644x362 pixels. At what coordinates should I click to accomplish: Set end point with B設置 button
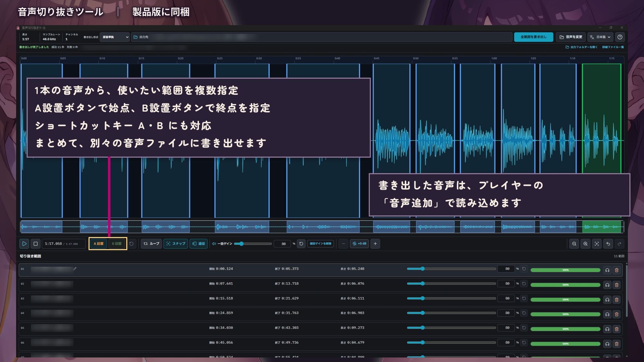pos(117,244)
